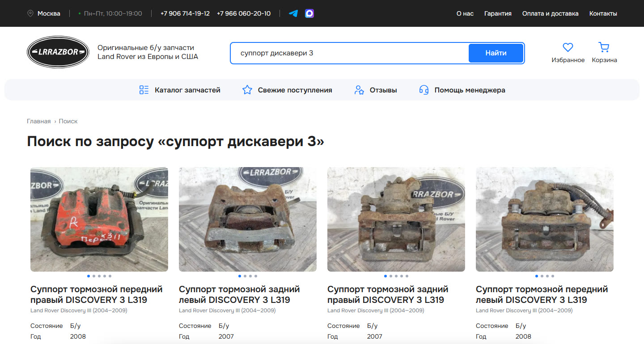644x344 pixels.
Task: Open Суппорт тормозной задний левый DISCOVERY 3 title
Action: (x=239, y=294)
